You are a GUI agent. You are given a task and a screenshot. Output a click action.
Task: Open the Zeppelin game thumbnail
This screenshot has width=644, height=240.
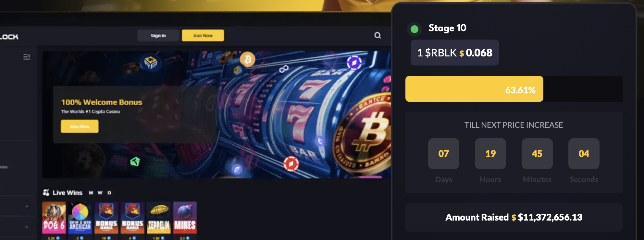click(x=159, y=218)
